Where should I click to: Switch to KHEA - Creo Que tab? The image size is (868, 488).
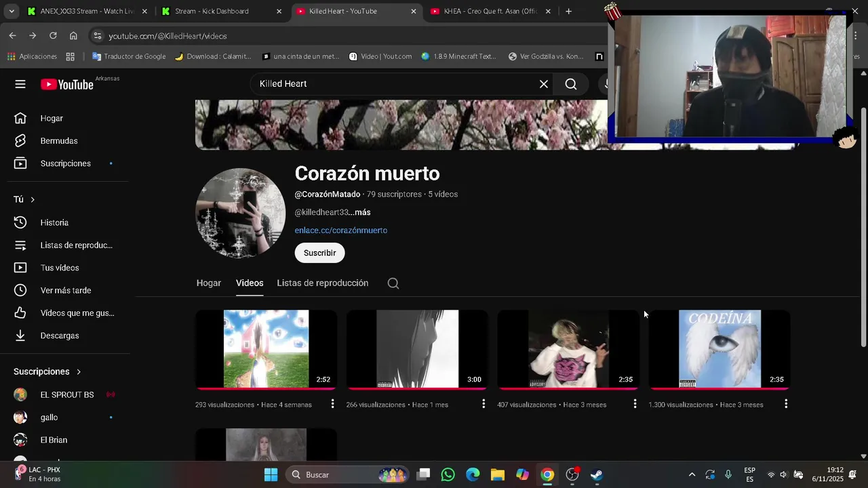pyautogui.click(x=490, y=12)
